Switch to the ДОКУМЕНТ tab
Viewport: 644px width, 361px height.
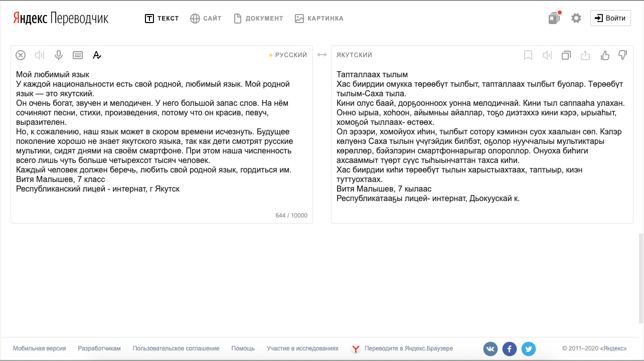pos(258,19)
